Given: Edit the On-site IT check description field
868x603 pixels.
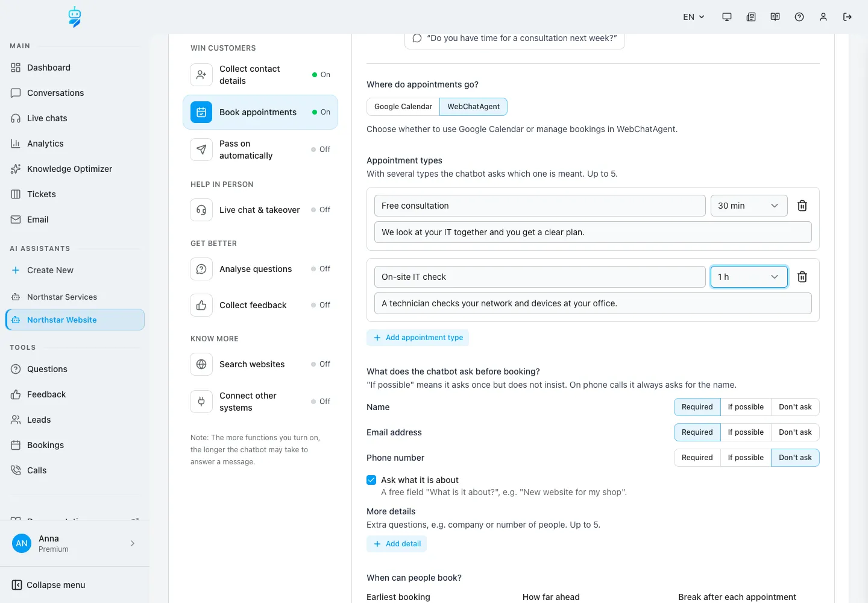Looking at the screenshot, I should click(593, 303).
